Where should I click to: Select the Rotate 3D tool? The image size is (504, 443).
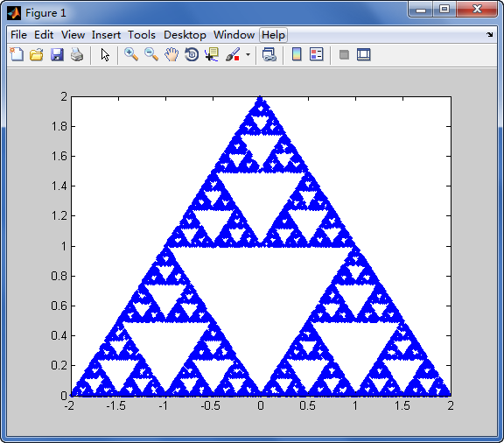coord(192,54)
